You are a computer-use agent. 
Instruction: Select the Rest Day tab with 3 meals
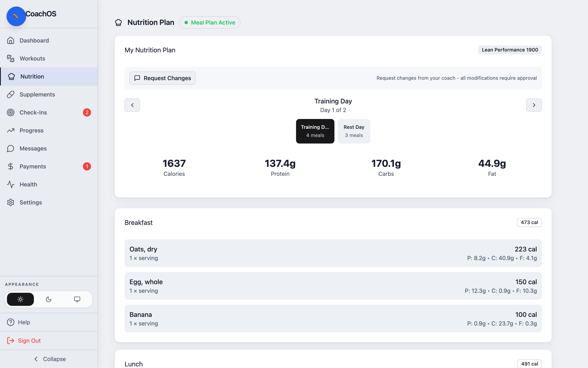coord(354,131)
